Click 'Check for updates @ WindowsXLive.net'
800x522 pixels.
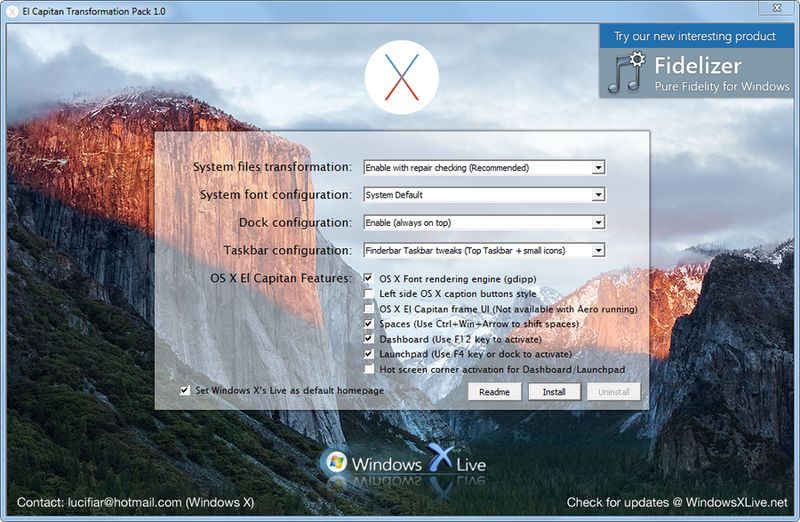[x=677, y=502]
